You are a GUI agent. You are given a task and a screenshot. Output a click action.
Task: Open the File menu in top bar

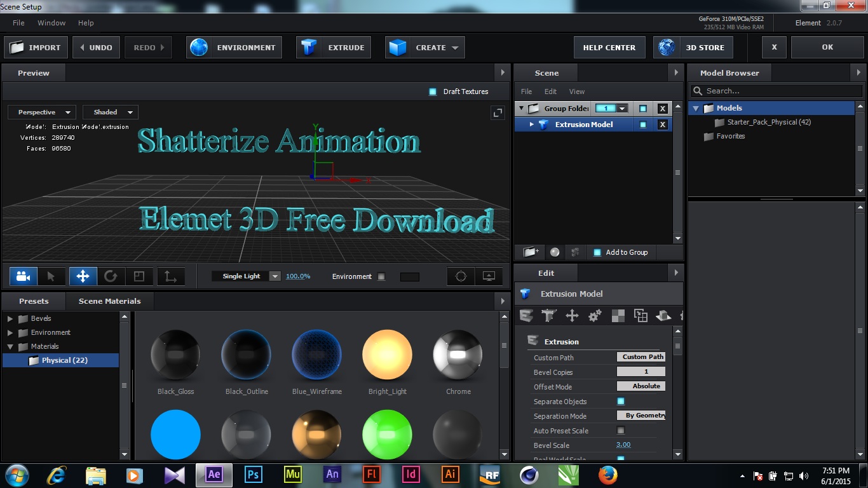click(19, 23)
